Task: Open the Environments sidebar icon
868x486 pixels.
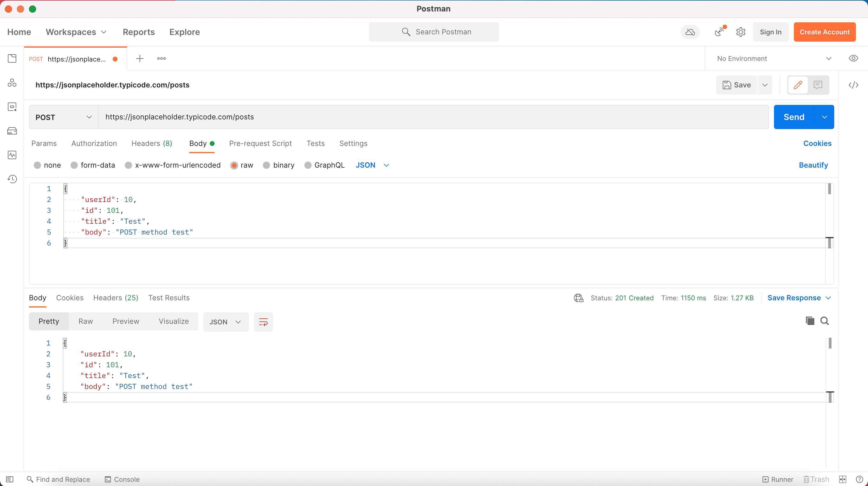Action: (x=12, y=107)
